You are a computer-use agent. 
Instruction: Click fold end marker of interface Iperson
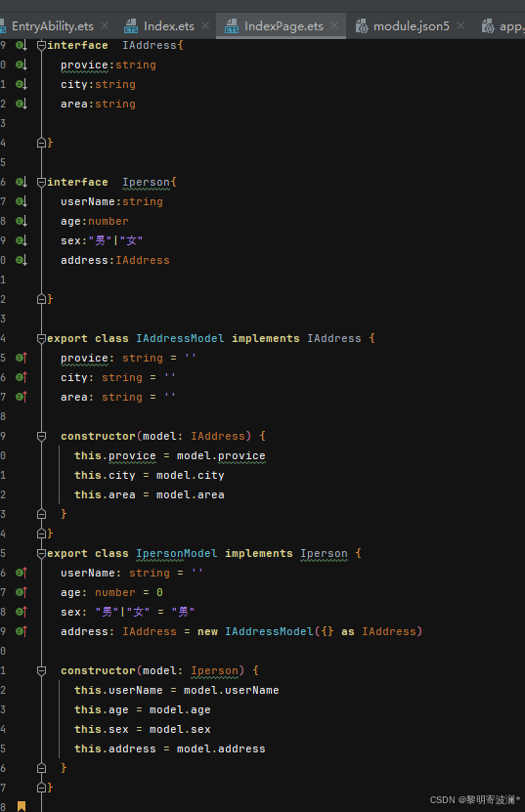[41, 299]
